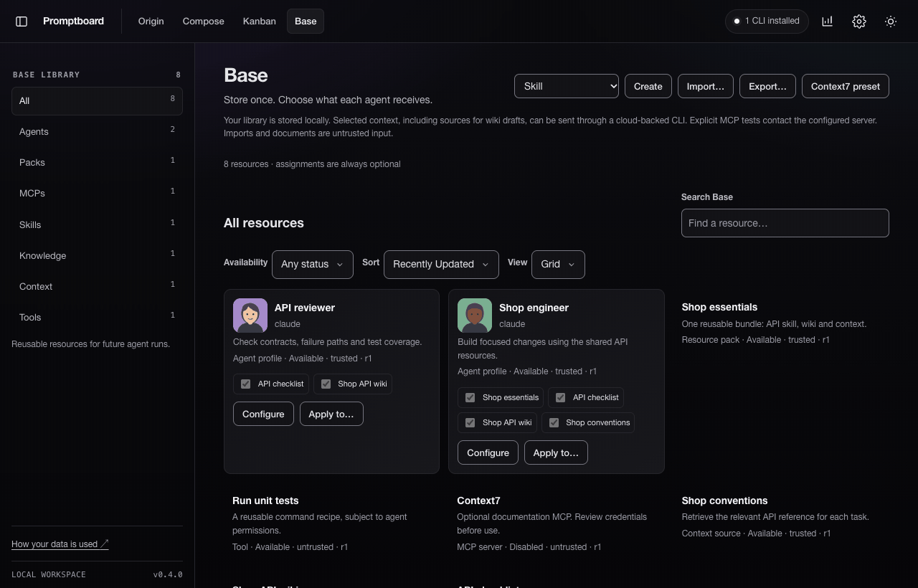Image resolution: width=918 pixels, height=588 pixels.
Task: Filter library by Packs
Action: pyautogui.click(x=97, y=163)
